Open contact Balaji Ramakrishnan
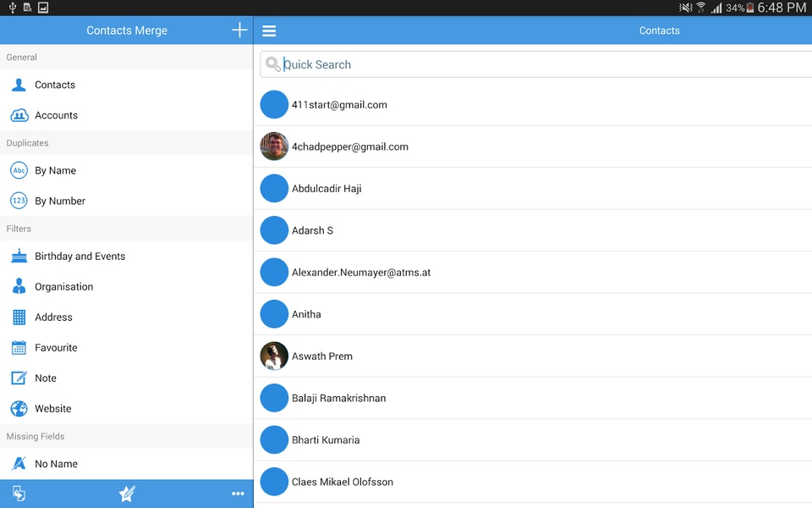 point(533,398)
